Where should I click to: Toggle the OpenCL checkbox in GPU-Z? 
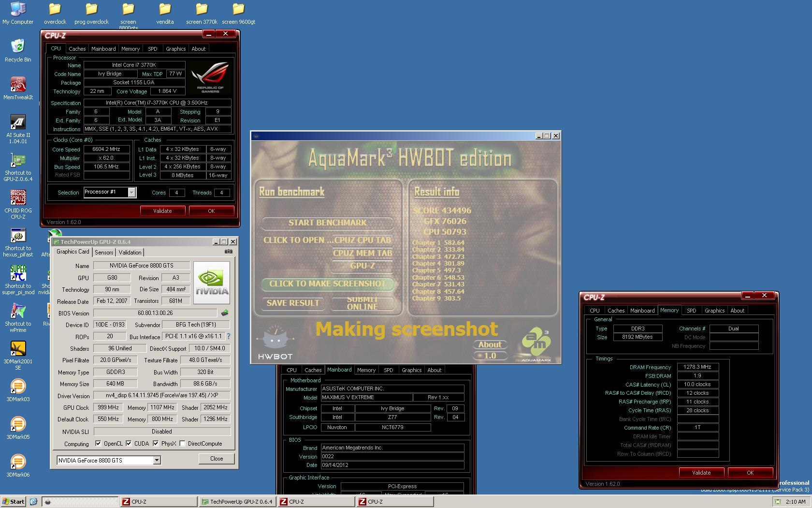(x=98, y=443)
